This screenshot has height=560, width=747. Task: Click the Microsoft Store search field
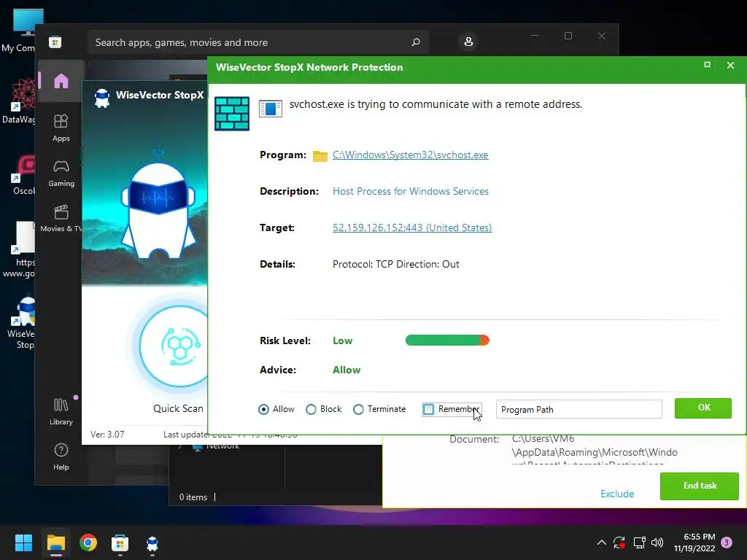click(x=258, y=42)
